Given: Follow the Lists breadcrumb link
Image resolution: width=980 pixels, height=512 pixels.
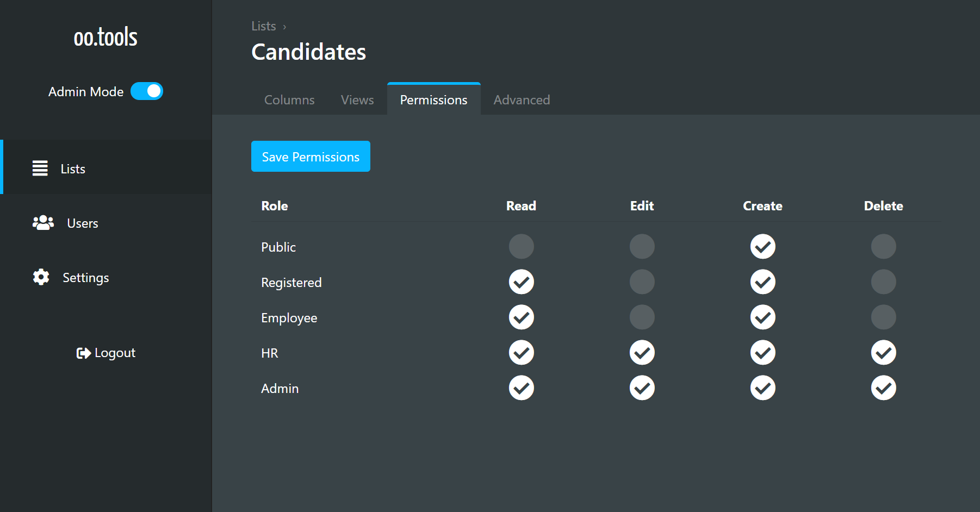Looking at the screenshot, I should [264, 26].
